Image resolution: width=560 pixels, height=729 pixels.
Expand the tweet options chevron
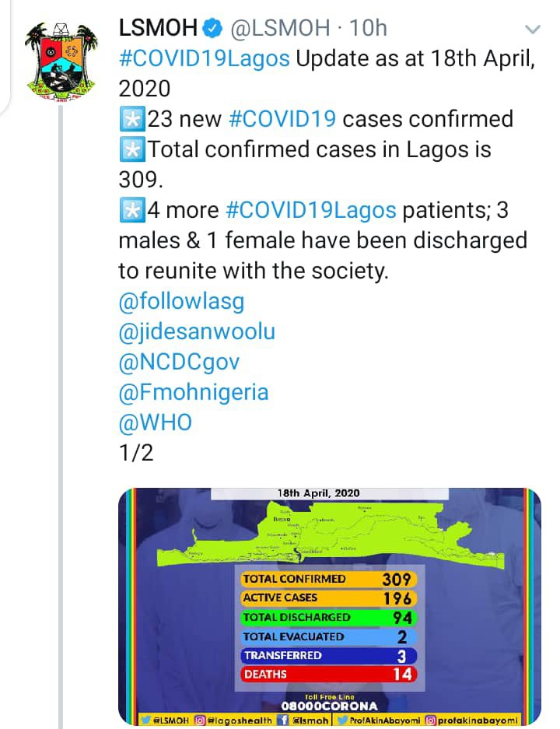(x=534, y=30)
